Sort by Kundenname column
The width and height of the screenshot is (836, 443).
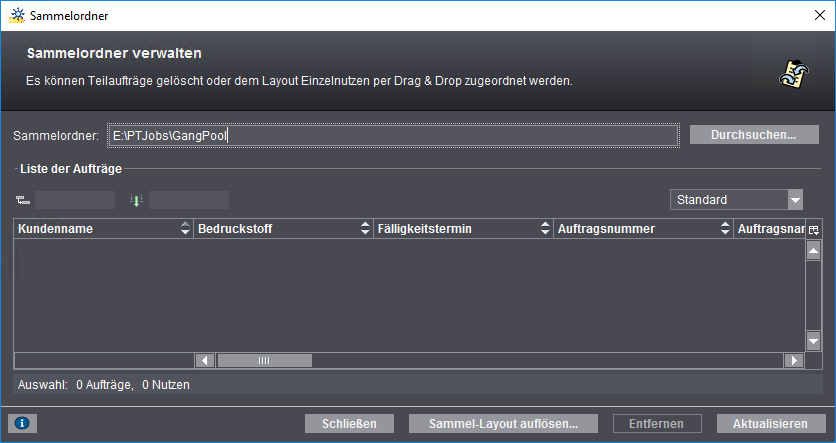[x=103, y=229]
